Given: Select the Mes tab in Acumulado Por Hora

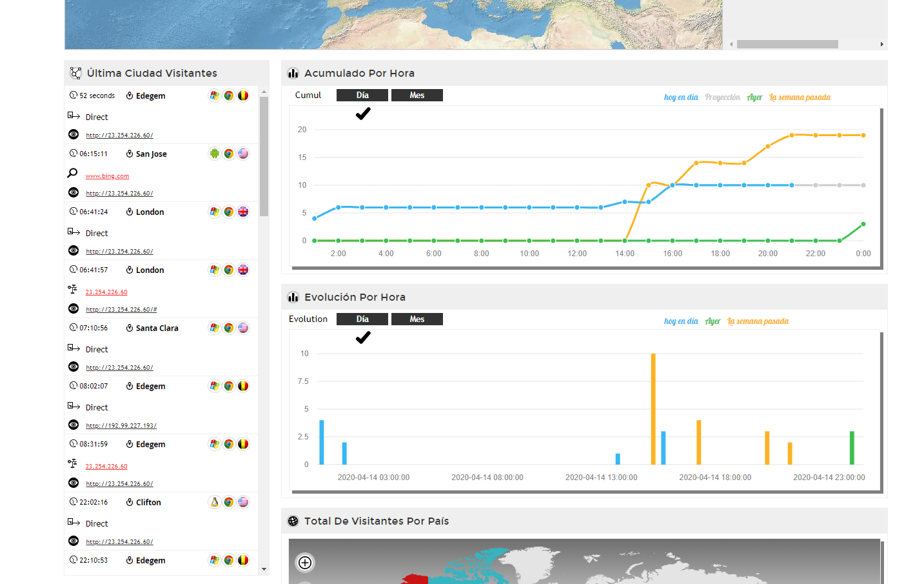Looking at the screenshot, I should [417, 96].
